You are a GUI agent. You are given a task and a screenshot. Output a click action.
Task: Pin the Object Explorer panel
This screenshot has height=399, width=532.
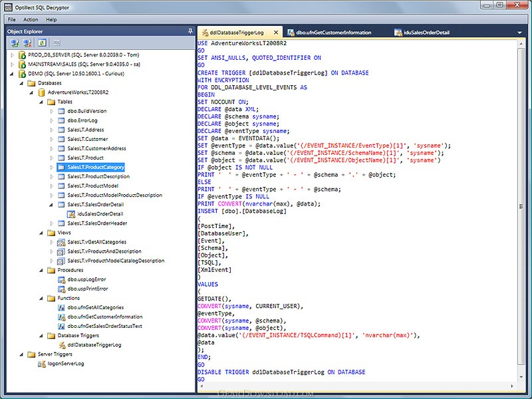coord(191,31)
